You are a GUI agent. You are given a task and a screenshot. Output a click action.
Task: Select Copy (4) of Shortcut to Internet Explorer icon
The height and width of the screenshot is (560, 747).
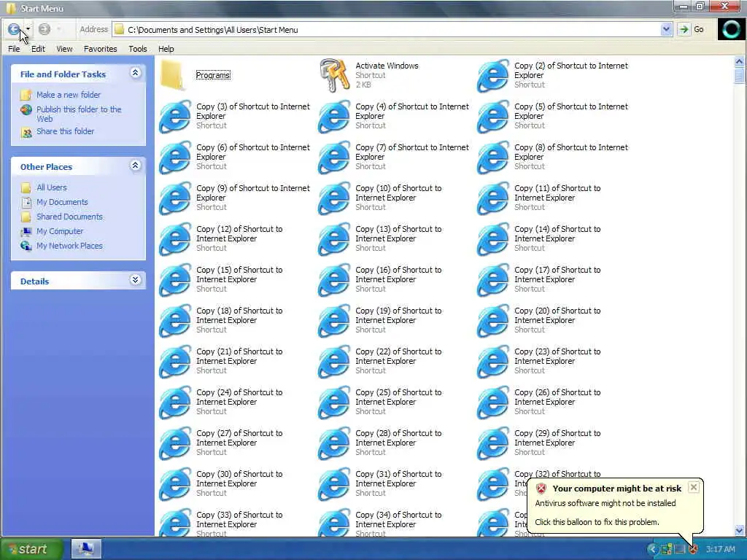[334, 116]
